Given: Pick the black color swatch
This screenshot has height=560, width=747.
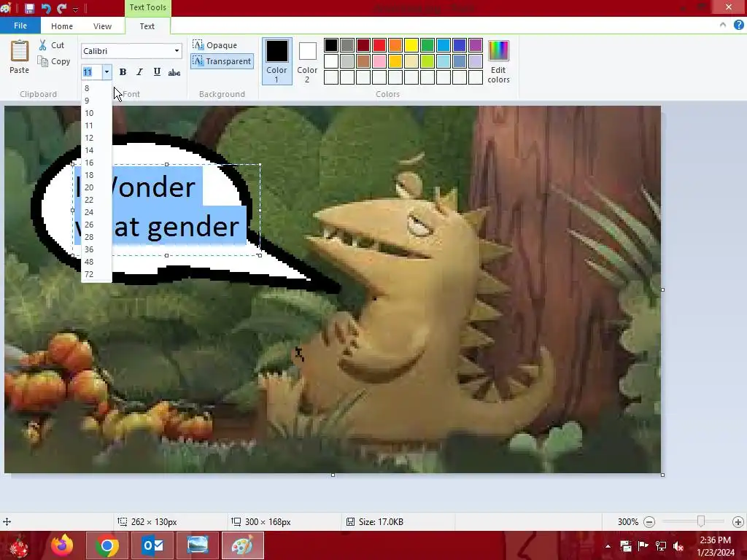Looking at the screenshot, I should tap(331, 45).
